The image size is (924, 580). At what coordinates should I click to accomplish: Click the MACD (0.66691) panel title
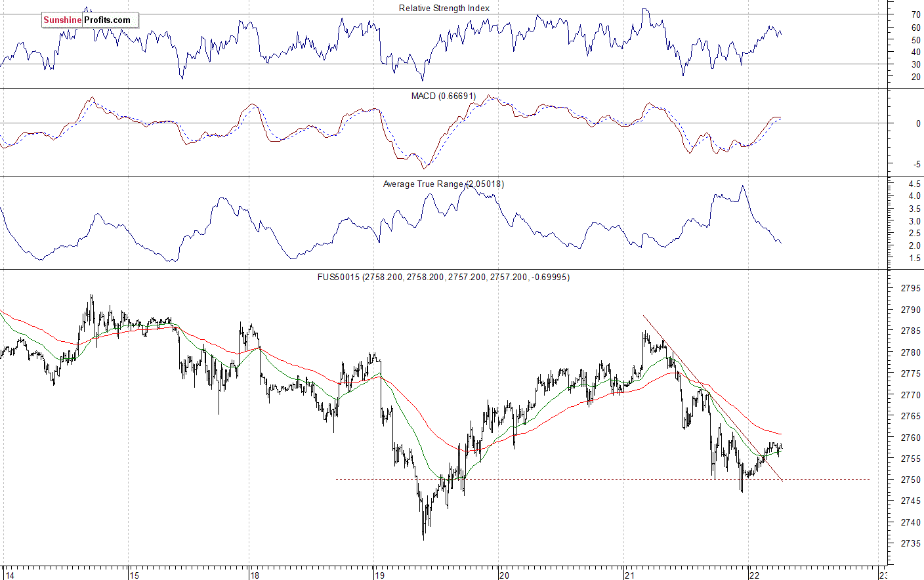tap(444, 96)
